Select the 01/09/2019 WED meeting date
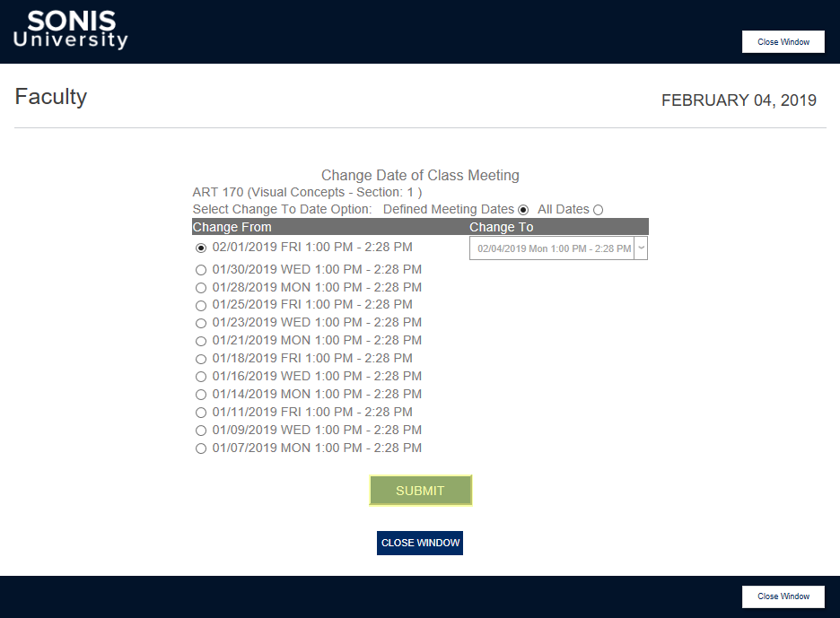This screenshot has width=840, height=618. click(x=201, y=431)
